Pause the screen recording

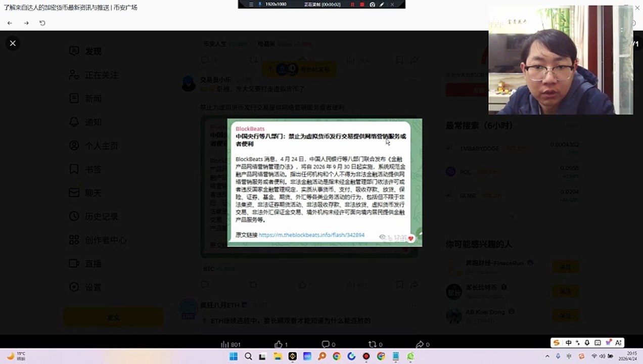pos(352,4)
